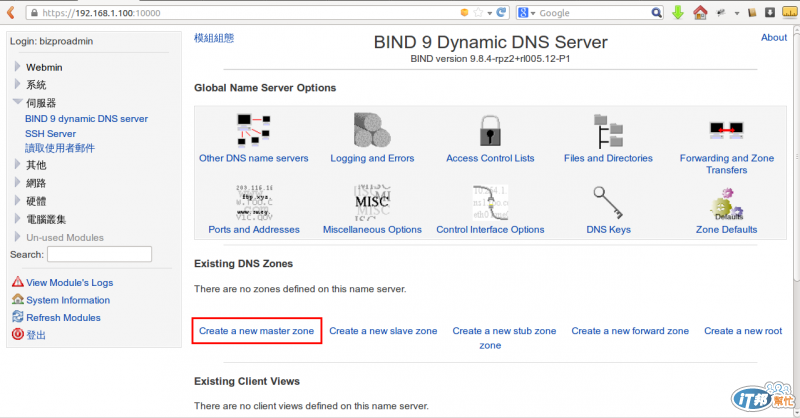Screen dimensions: 800x418
Task: Open the Other DNS name servers text link
Action: click(254, 158)
